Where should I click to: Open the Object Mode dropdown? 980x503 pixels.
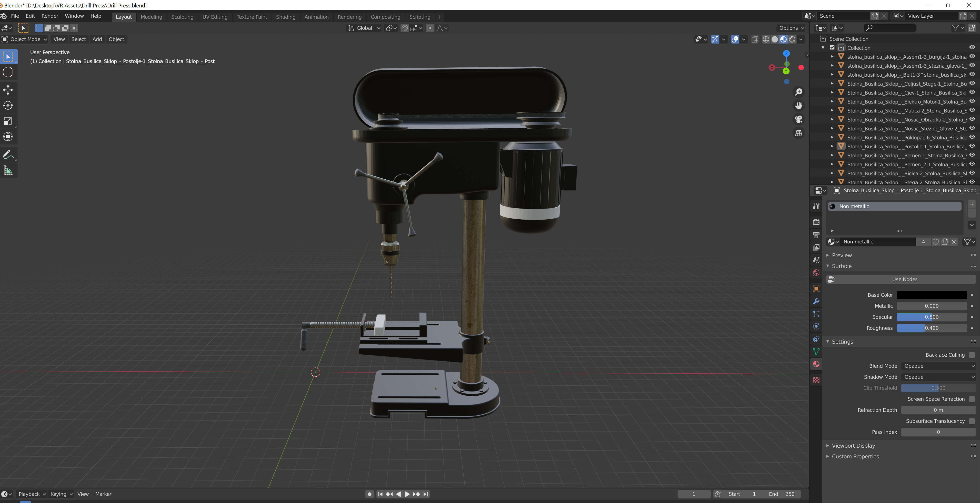pyautogui.click(x=24, y=39)
